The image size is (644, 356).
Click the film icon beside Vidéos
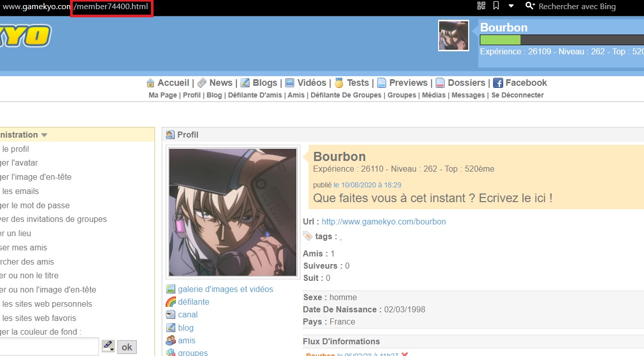click(x=290, y=83)
